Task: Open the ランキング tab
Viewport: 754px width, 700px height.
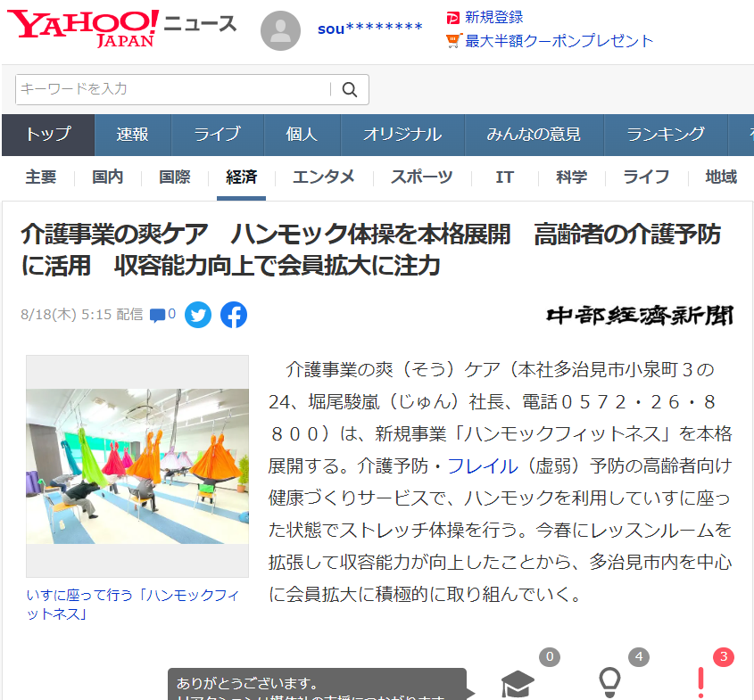Action: tap(665, 135)
